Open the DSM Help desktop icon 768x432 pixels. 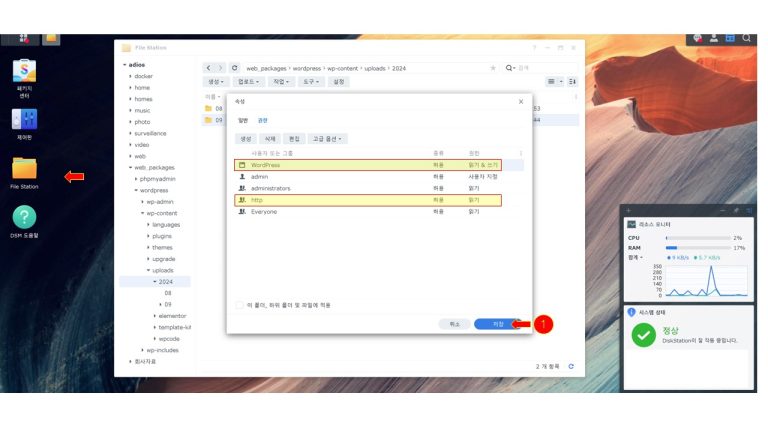(24, 216)
